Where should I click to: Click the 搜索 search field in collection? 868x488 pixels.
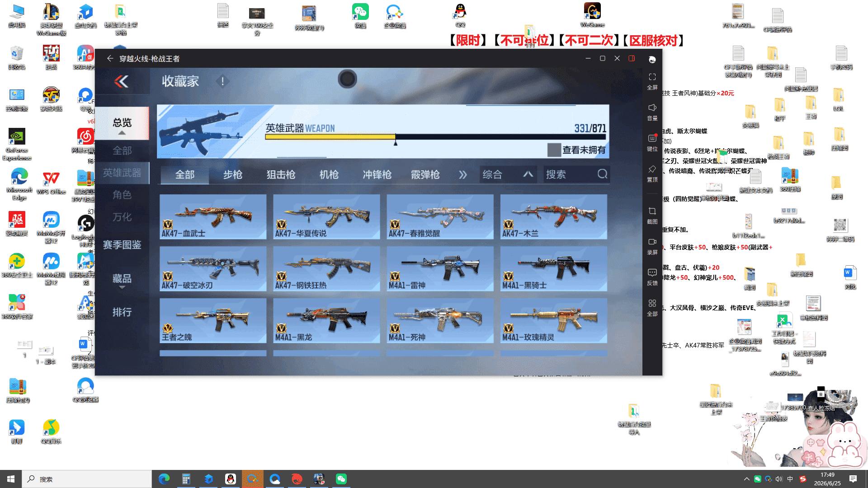[576, 174]
